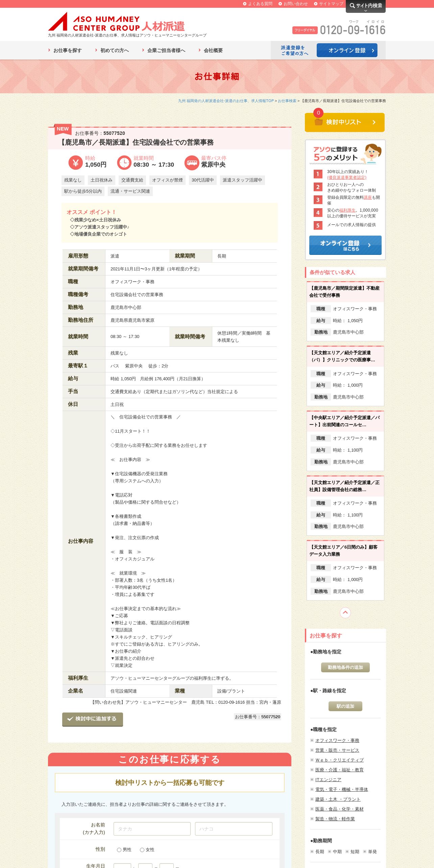Screen dimensions: 434x868
Task: Click the オフィスが禁煙 tag
Action: coord(167,180)
